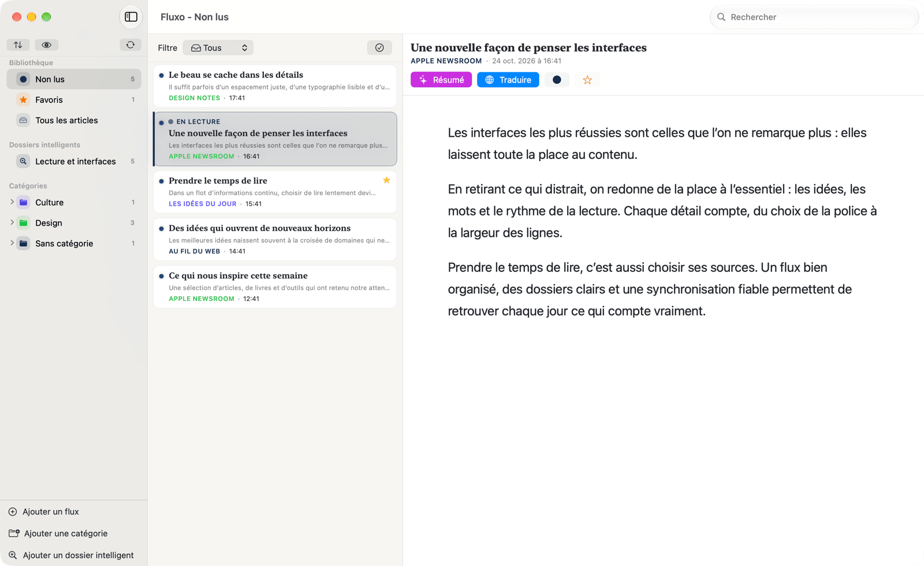Click the Favoris star icon

pyautogui.click(x=23, y=100)
